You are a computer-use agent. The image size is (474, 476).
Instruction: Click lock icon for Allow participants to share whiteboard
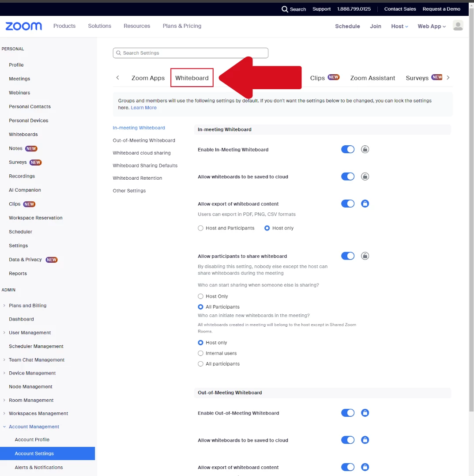coord(365,256)
